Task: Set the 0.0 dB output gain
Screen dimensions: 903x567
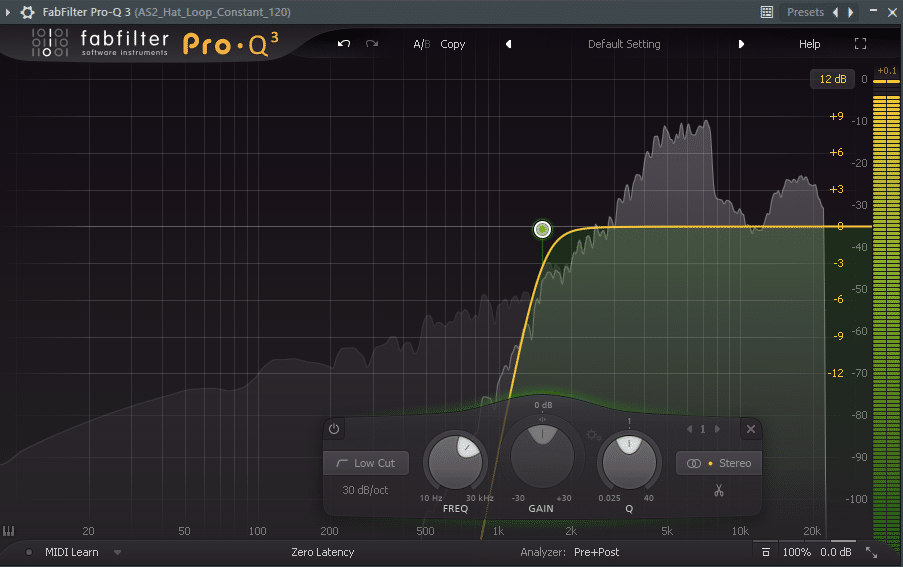Action: click(x=836, y=552)
